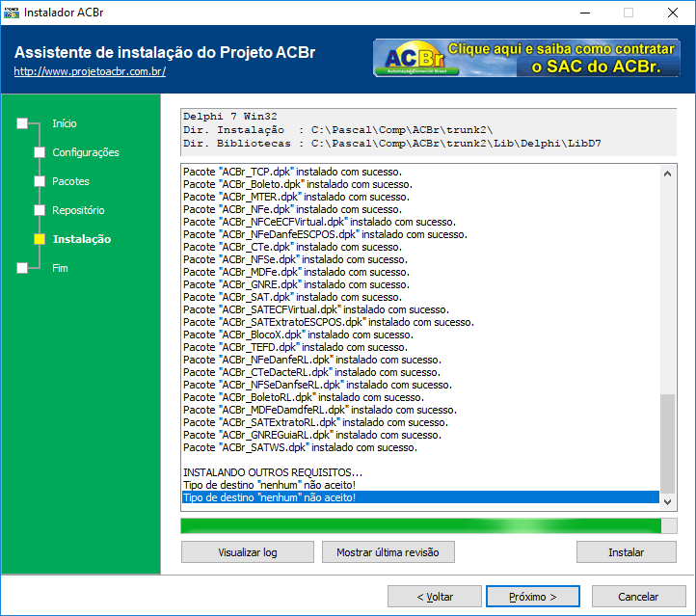Select the 'INSTALANDO OUTROS REQUISITOS...' line
The height and width of the screenshot is (616, 696).
coord(420,472)
